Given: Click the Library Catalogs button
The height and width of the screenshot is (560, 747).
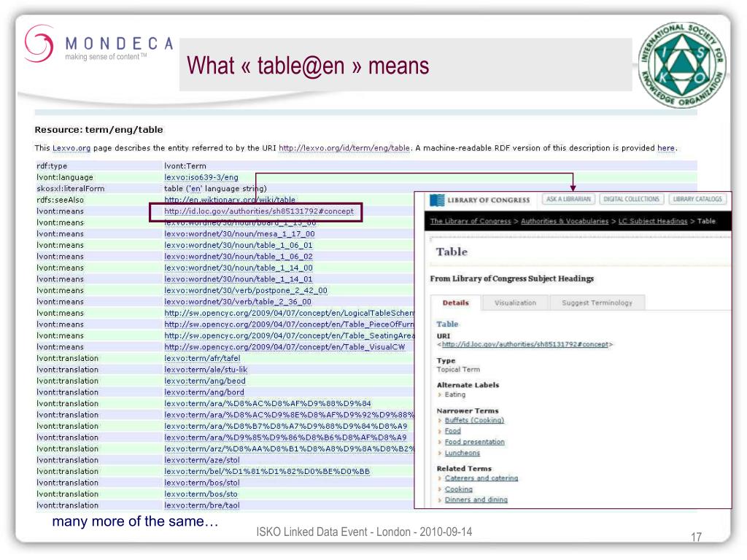Looking at the screenshot, I should tap(697, 199).
